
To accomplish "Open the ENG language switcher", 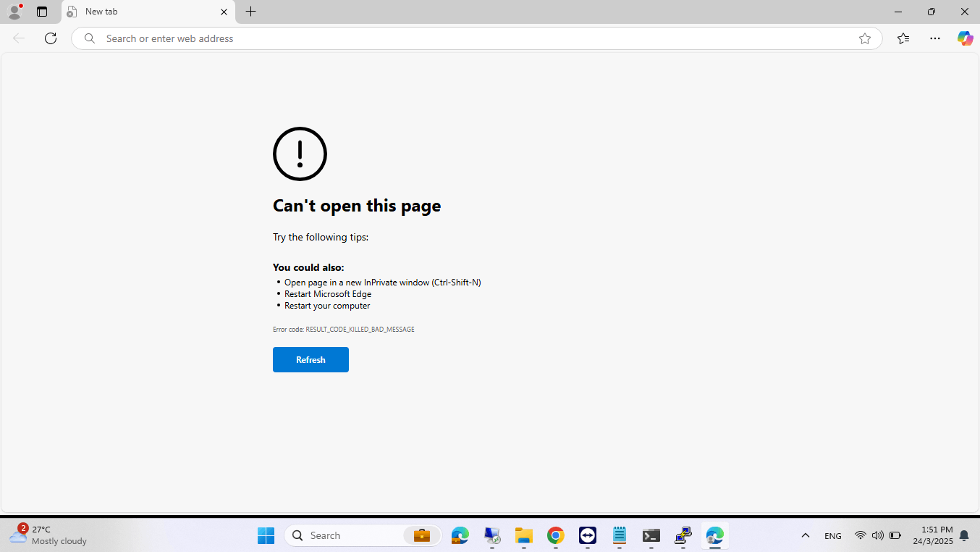I will [x=832, y=535].
